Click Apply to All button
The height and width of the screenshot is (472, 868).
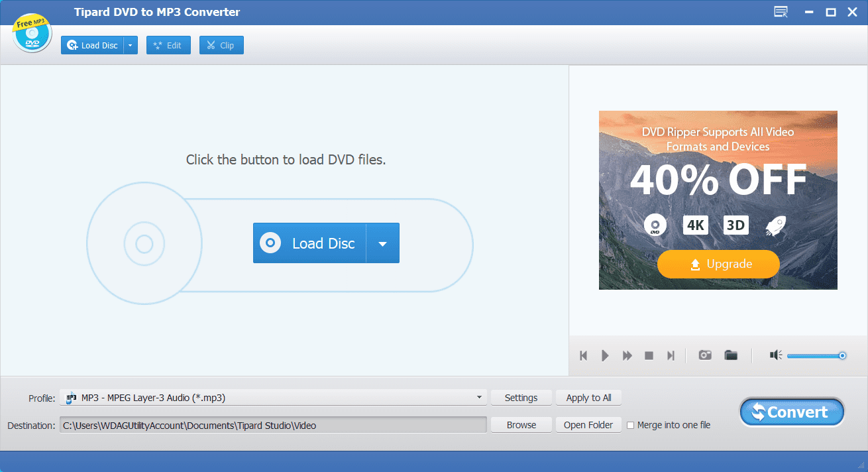(588, 398)
